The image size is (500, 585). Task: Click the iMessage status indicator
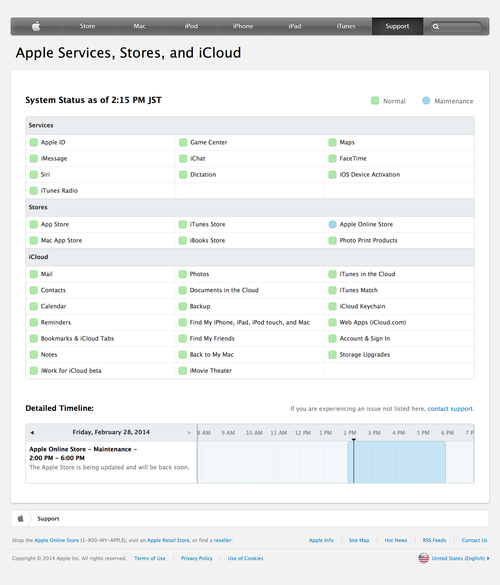point(34,158)
